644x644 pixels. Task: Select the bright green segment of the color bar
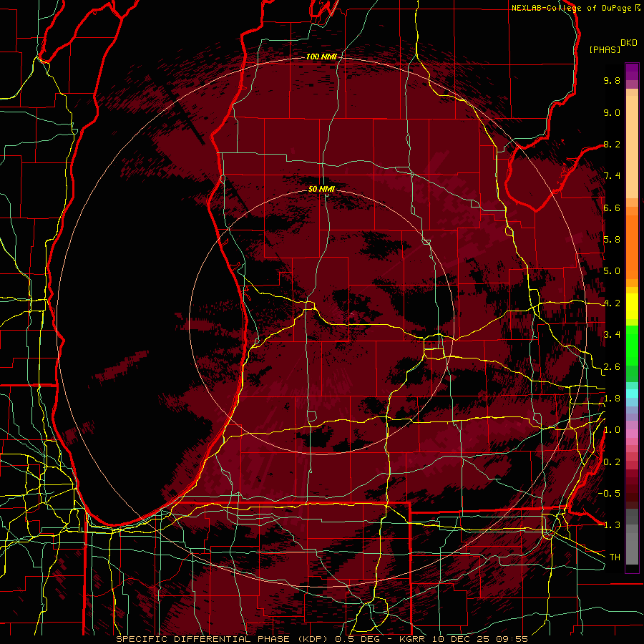632,345
